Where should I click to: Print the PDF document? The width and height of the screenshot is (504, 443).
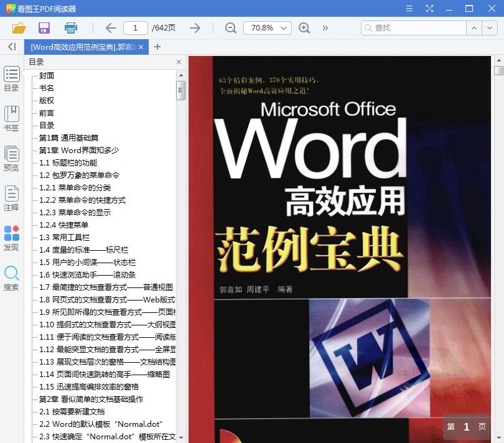pos(71,28)
